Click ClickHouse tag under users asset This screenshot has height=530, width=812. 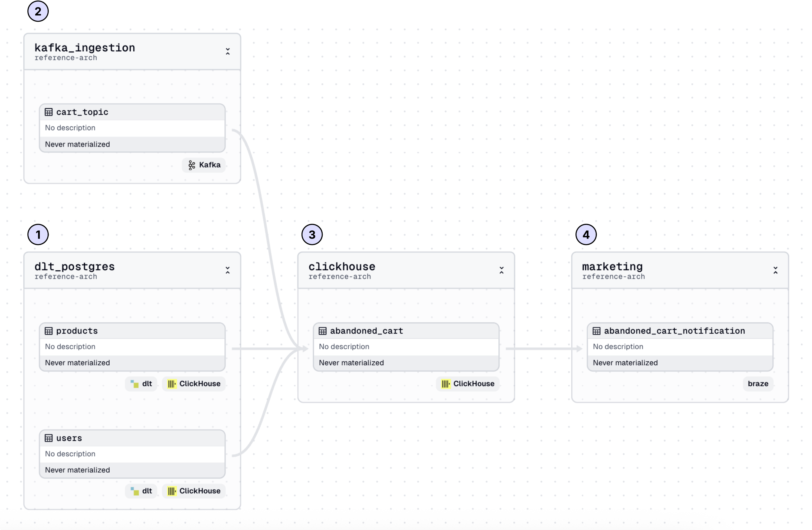tap(194, 491)
